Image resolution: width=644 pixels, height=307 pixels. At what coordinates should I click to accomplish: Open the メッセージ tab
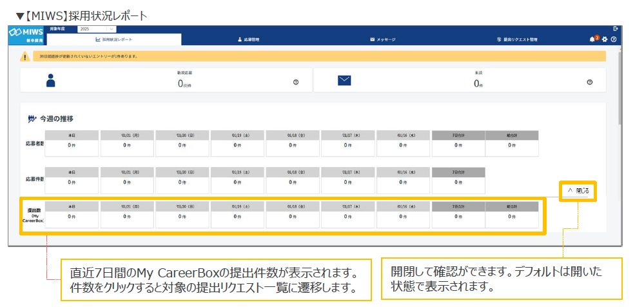[382, 39]
